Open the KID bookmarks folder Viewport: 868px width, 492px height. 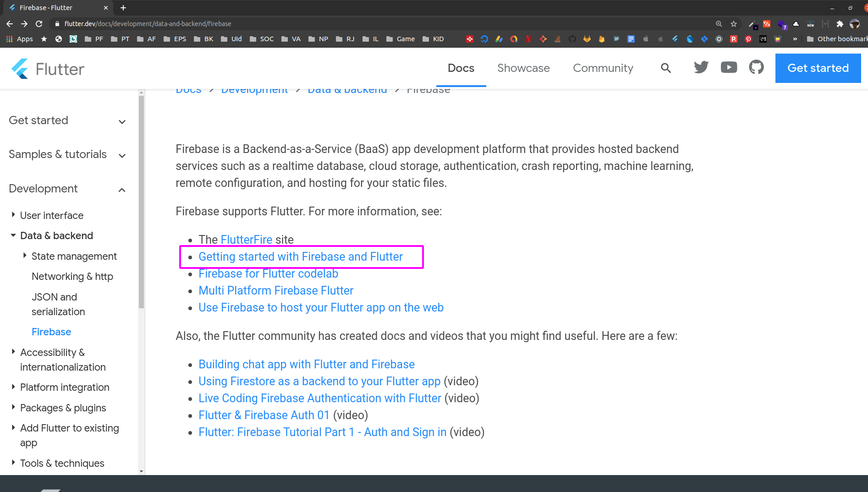[433, 39]
